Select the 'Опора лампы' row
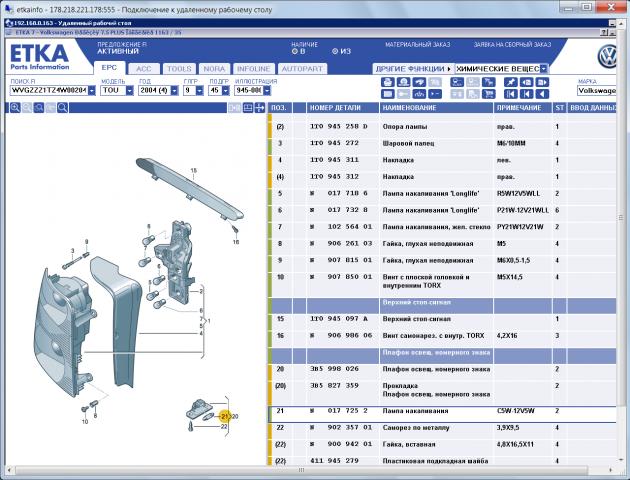 [x=442, y=127]
